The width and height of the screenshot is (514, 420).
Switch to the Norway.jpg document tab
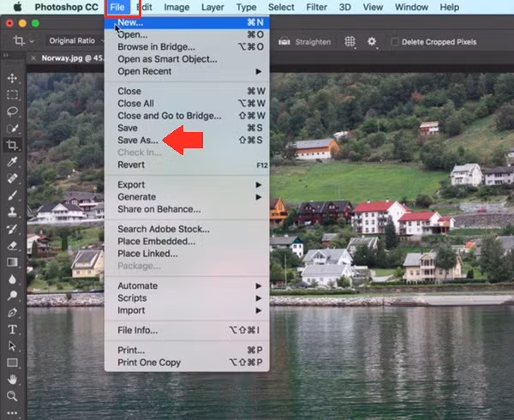tap(67, 58)
